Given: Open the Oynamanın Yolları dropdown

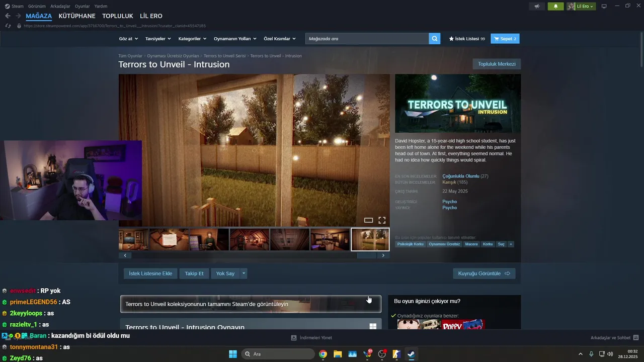Looking at the screenshot, I should click(235, 39).
